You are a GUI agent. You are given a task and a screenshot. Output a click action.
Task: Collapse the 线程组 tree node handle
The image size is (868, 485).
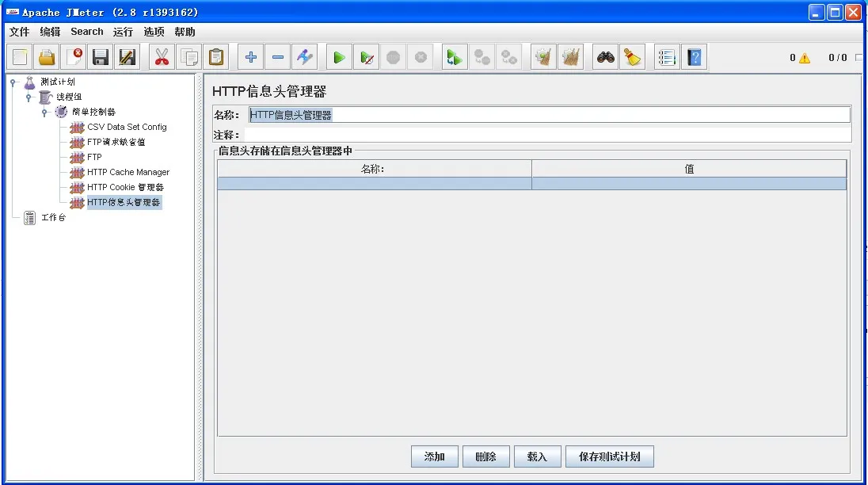[29, 97]
